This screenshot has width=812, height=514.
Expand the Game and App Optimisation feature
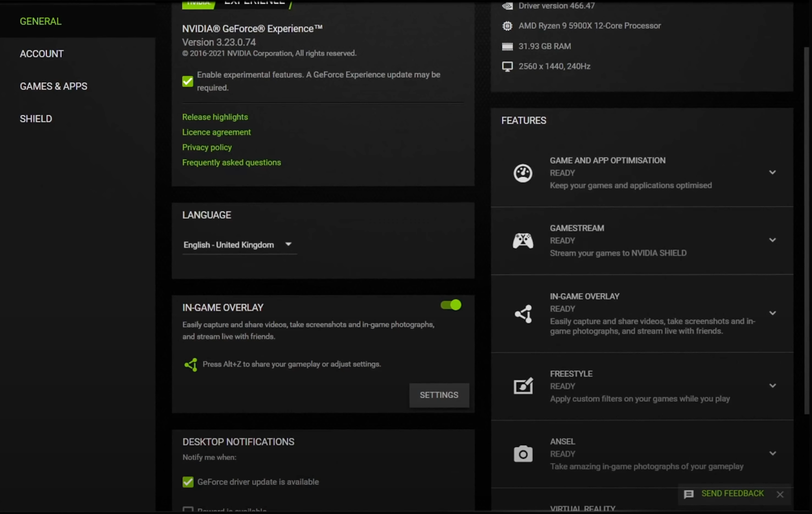point(772,172)
